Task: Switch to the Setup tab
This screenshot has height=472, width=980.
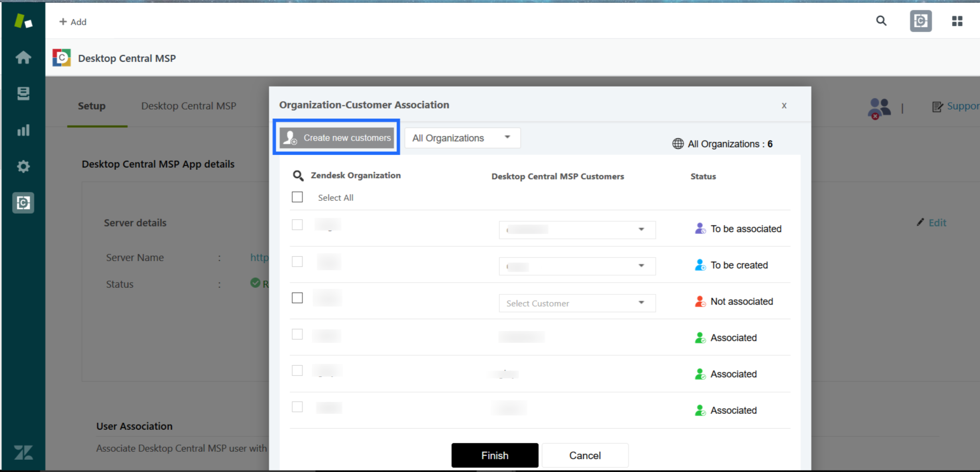Action: 92,106
